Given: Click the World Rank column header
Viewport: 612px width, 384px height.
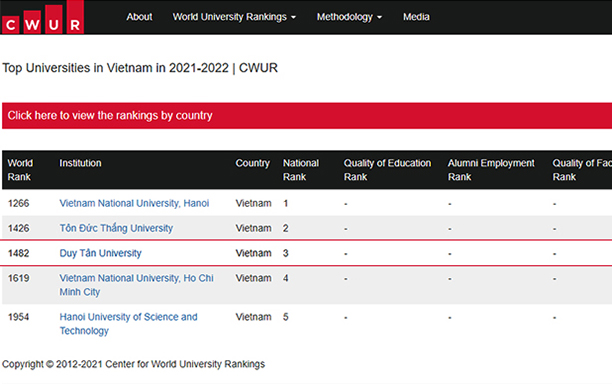Looking at the screenshot, I should point(20,170).
